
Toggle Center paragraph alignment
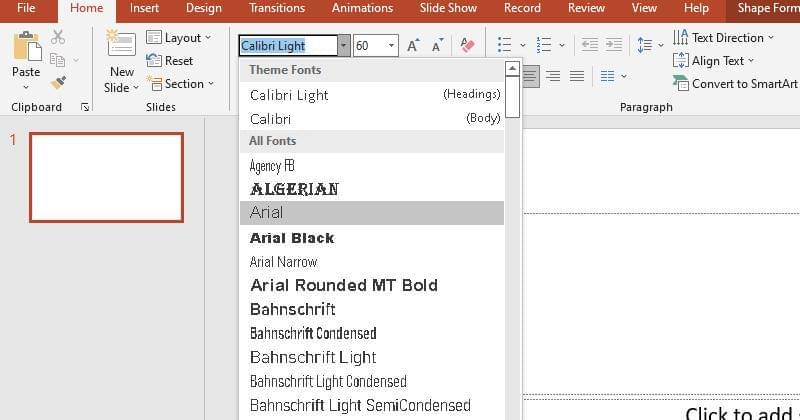coord(529,76)
